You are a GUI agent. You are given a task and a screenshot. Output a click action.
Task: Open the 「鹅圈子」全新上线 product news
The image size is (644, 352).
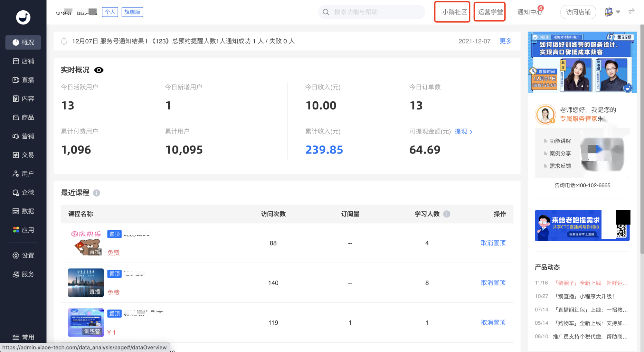coord(591,283)
